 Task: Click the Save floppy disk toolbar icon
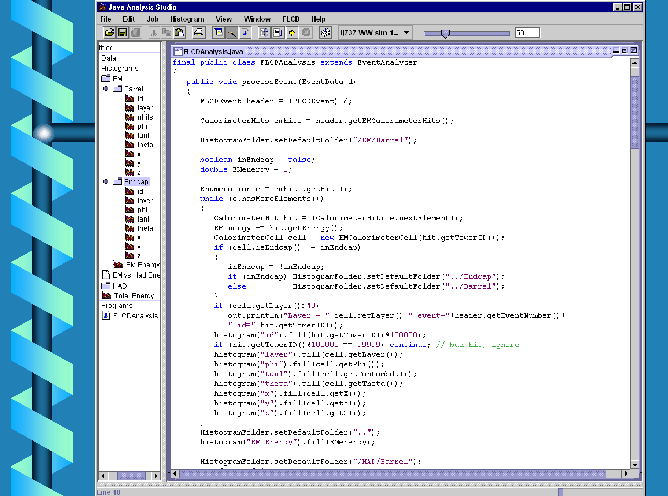point(120,33)
